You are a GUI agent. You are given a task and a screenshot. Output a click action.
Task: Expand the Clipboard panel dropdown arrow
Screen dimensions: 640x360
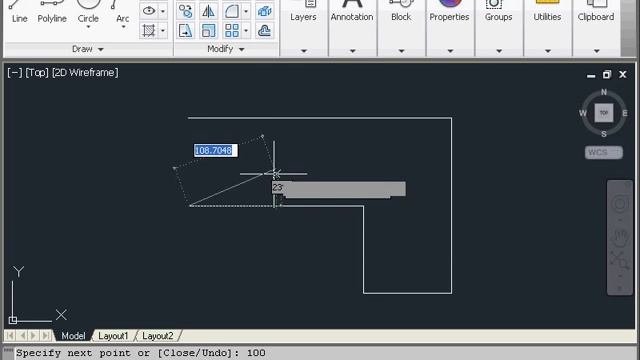596,51
